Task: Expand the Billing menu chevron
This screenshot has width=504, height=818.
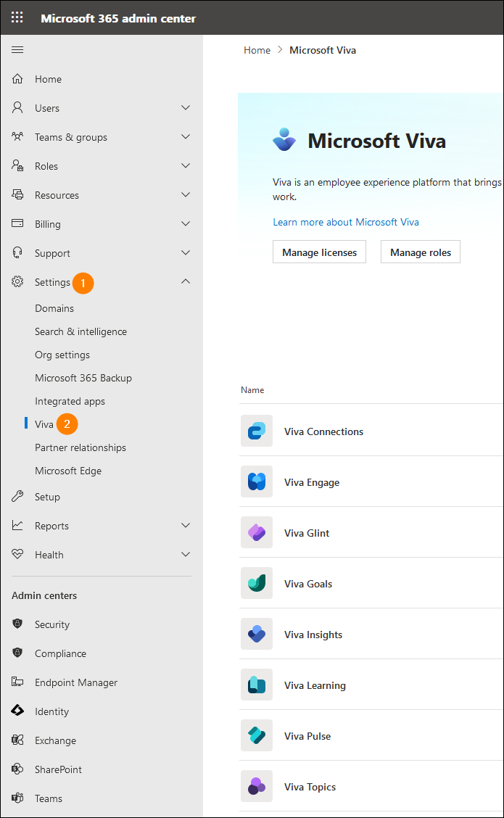Action: pos(185,224)
